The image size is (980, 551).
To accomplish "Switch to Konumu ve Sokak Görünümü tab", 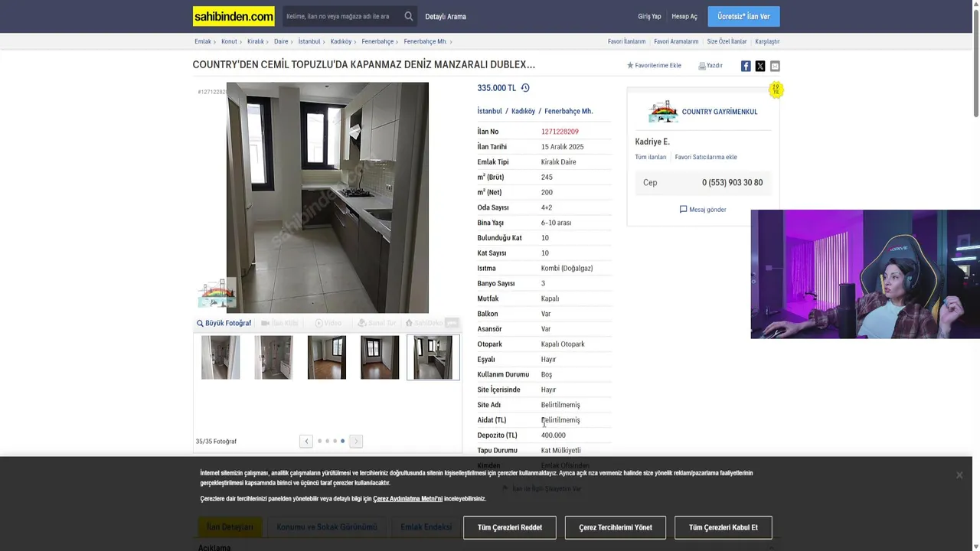I will [327, 527].
